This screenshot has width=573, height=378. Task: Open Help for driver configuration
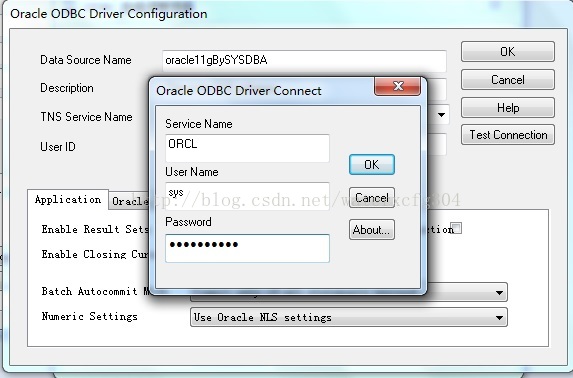(x=508, y=108)
